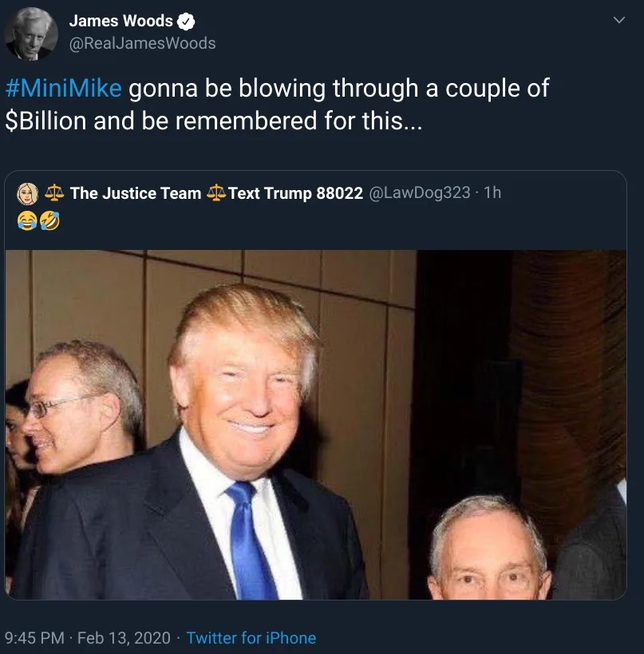Open the quoted tweet author's avatar
This screenshot has height=654, width=644.
pos(27,193)
